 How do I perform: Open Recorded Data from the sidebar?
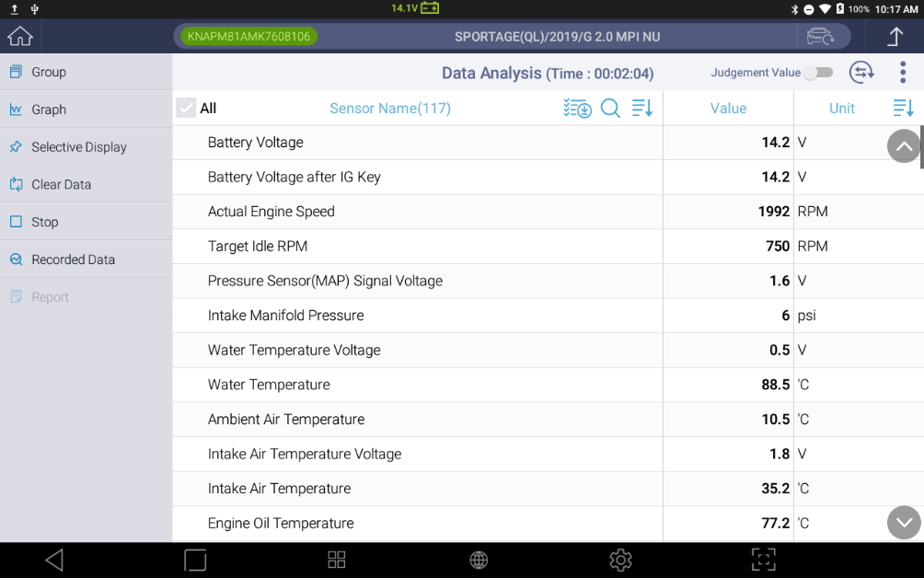86,260
